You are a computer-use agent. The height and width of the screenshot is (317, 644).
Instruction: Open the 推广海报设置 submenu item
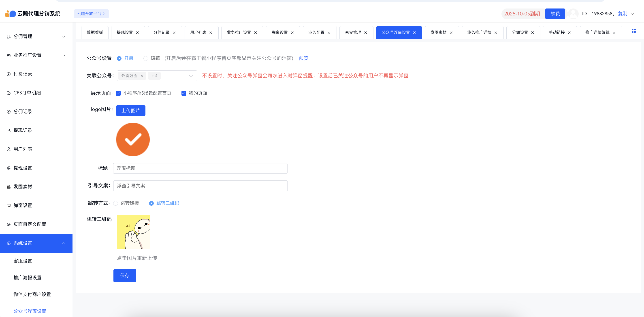(28, 277)
